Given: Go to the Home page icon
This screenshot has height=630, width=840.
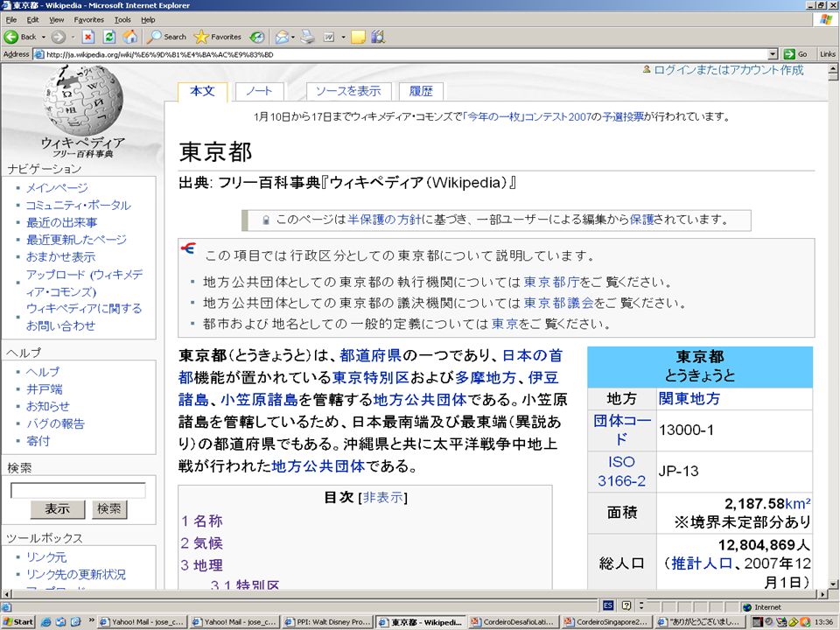Looking at the screenshot, I should point(129,37).
